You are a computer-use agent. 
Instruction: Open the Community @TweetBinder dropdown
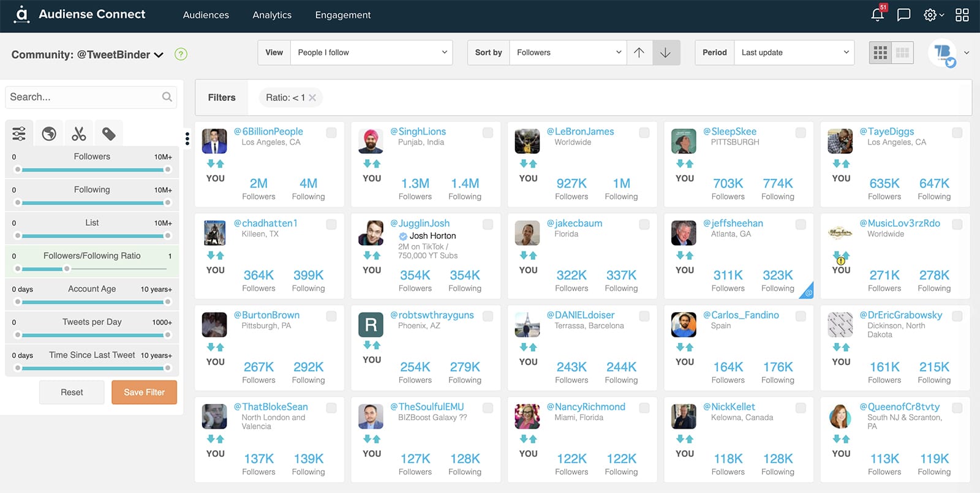(88, 55)
